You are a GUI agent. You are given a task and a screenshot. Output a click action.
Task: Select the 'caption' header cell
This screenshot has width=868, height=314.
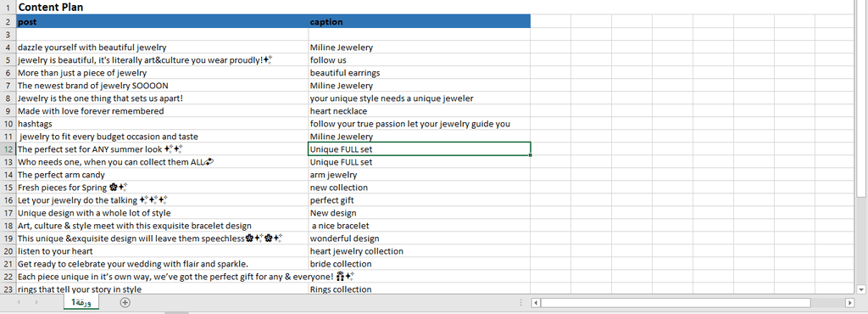pyautogui.click(x=419, y=22)
